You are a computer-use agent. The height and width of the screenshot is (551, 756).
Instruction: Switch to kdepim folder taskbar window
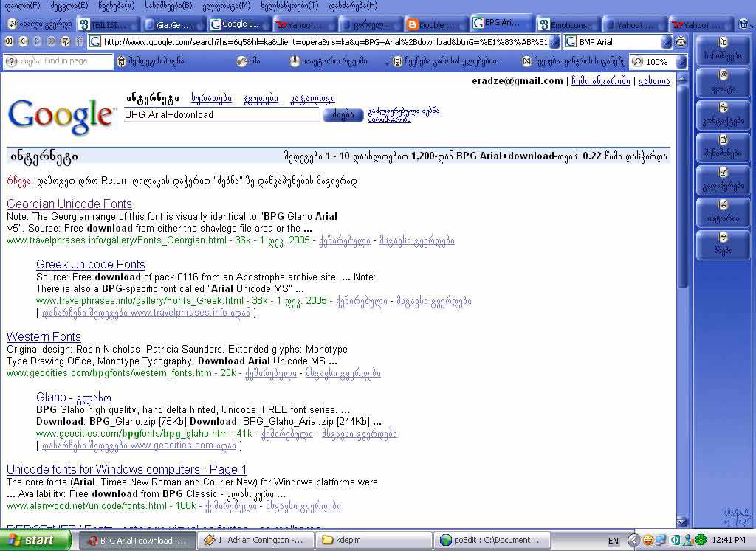coord(374,541)
